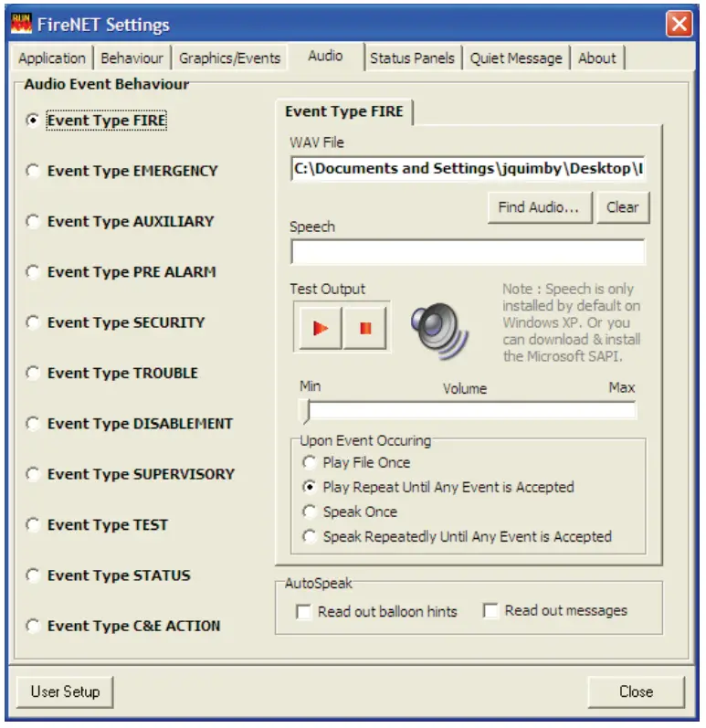This screenshot has height=728, width=706.
Task: Click the Volume slider thumb
Action: click(x=306, y=411)
